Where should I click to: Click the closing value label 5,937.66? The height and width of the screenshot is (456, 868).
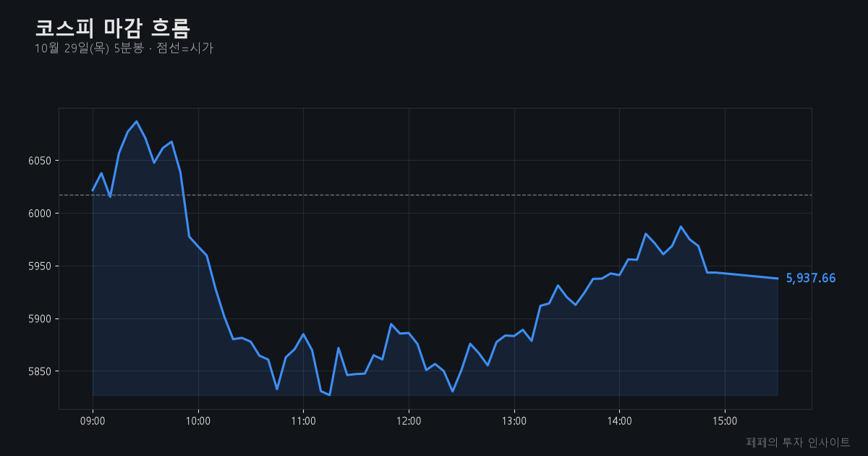coord(811,278)
